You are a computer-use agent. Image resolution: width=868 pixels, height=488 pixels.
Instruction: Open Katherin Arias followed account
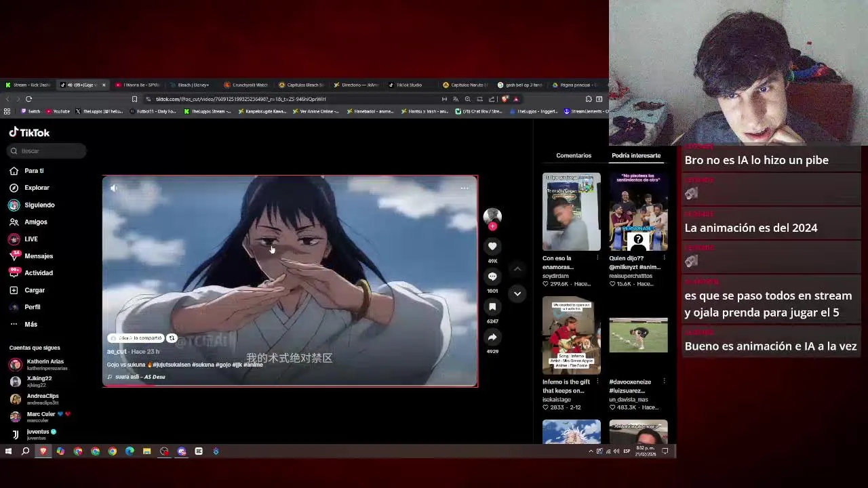click(38, 364)
